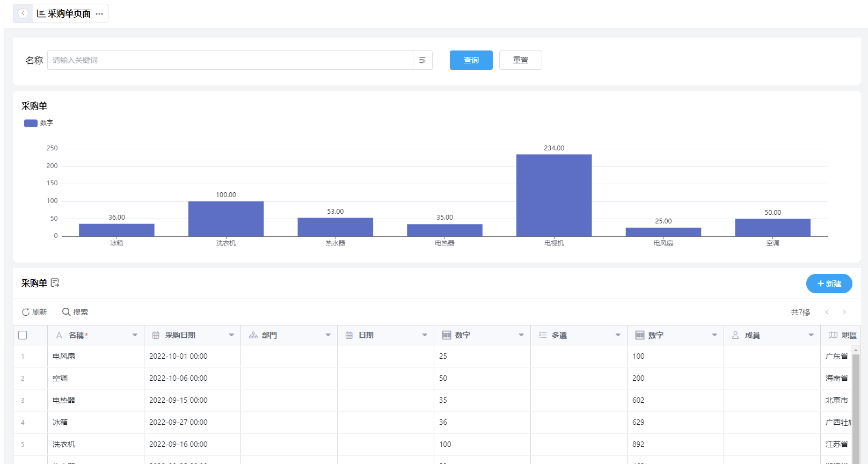Click the list icon before 采购单页面 title

(41, 13)
